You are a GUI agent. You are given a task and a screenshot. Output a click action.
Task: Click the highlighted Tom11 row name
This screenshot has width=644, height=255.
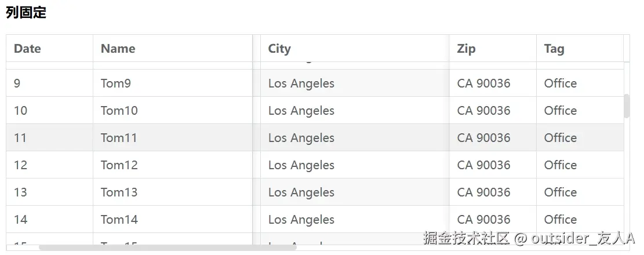tap(119, 137)
